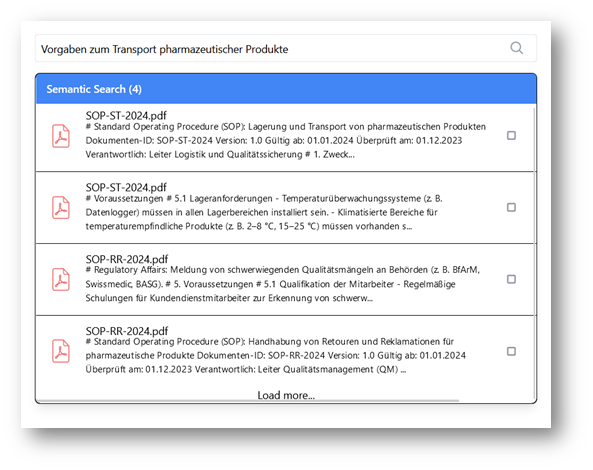This screenshot has height=470, width=593.
Task: Check the box for 'Handhabung von Retouren' result
Action: point(511,351)
